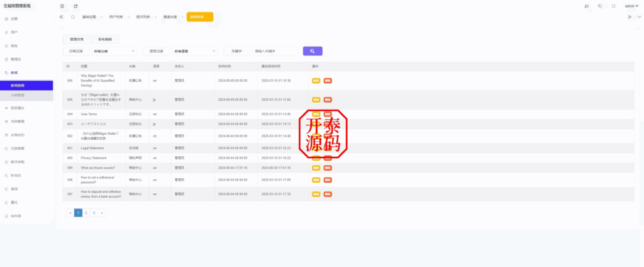Click the theme palette icon in header
This screenshot has width=644, height=267.
pos(587,6)
